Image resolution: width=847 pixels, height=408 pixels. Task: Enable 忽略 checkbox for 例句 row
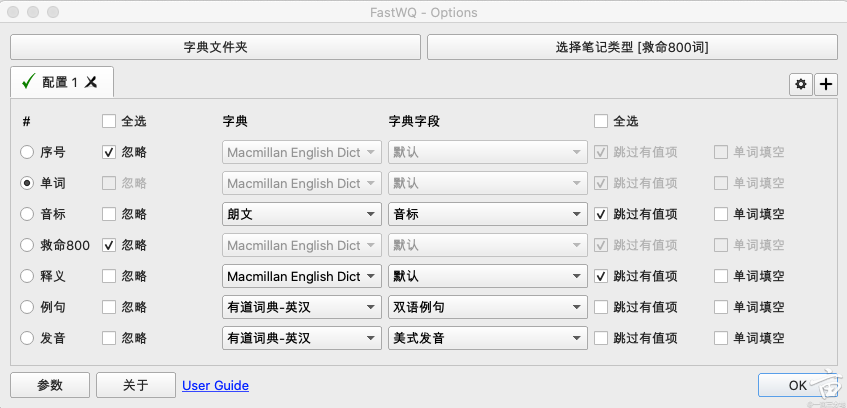coord(109,307)
